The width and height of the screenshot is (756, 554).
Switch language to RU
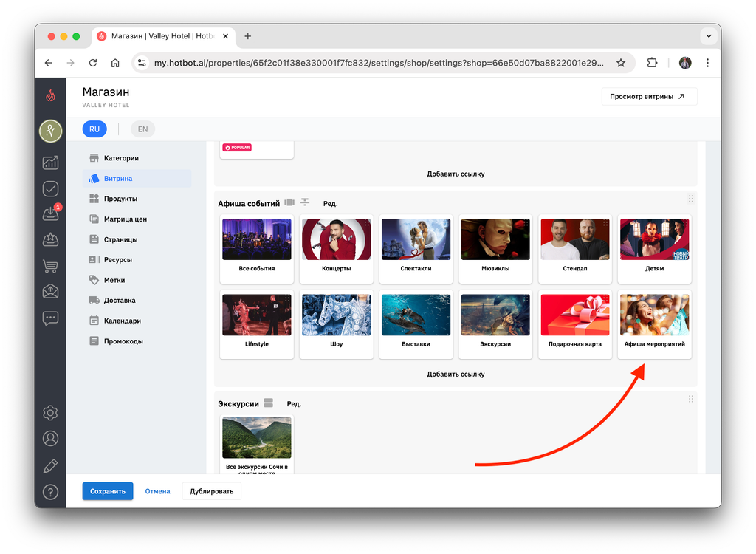94,129
